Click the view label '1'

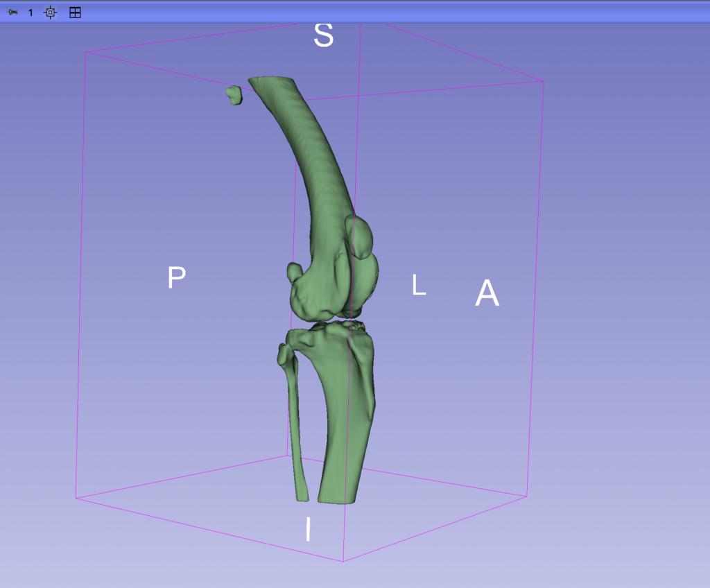pyautogui.click(x=31, y=12)
